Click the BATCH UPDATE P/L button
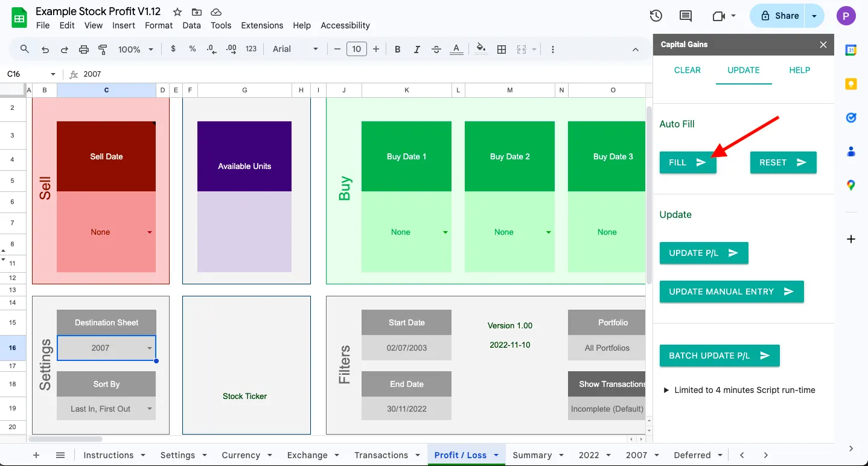868x466 pixels. tap(719, 356)
